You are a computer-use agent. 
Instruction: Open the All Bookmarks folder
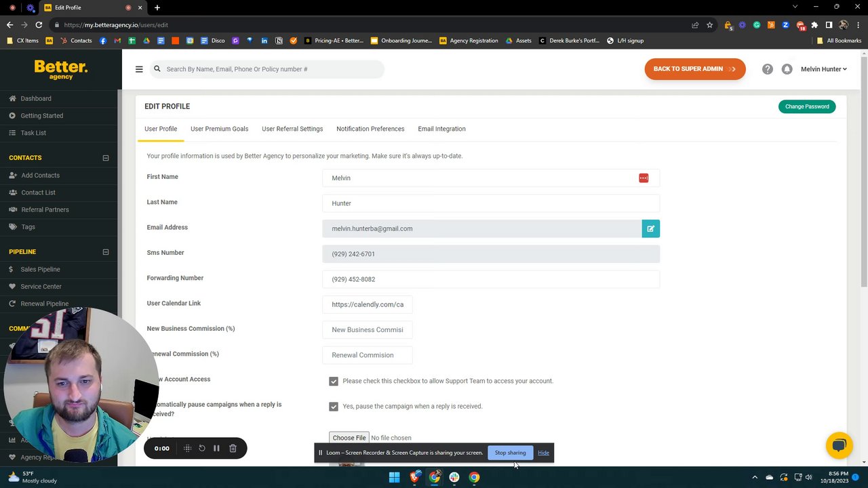(x=839, y=41)
